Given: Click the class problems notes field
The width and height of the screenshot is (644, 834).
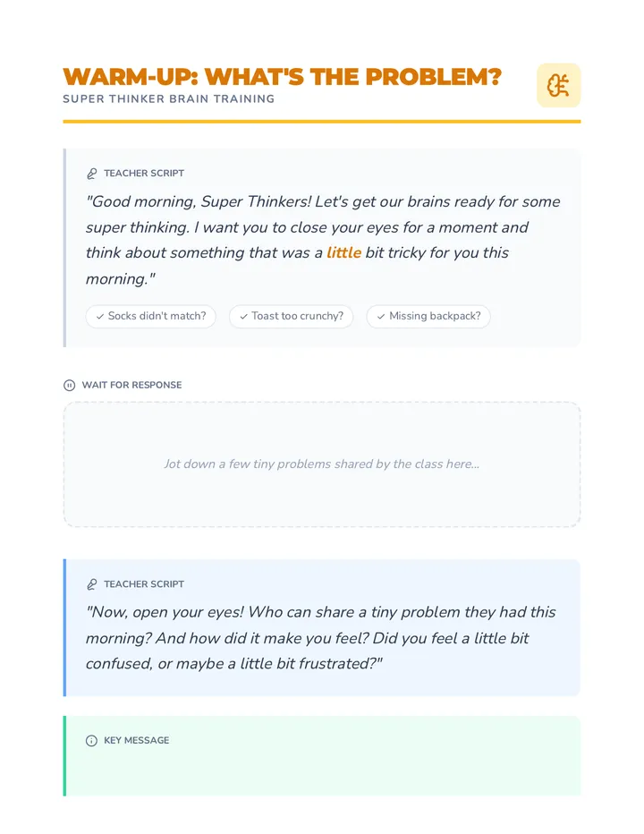Looking at the screenshot, I should tap(322, 464).
